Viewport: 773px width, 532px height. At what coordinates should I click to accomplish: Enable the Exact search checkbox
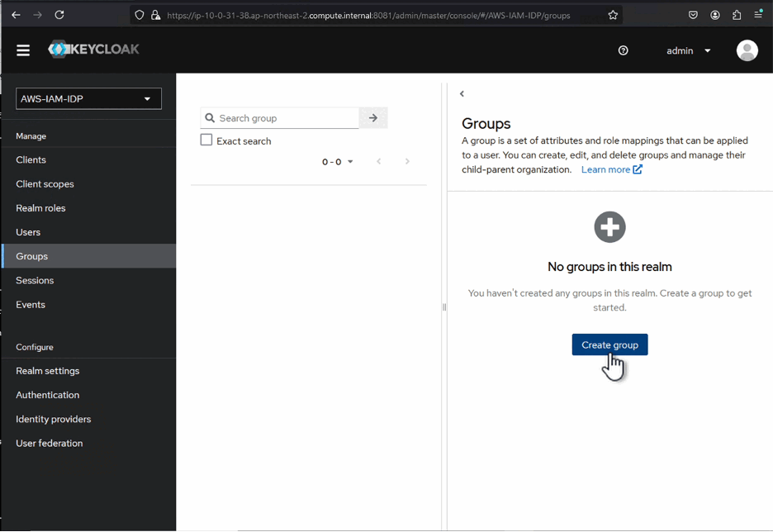206,140
